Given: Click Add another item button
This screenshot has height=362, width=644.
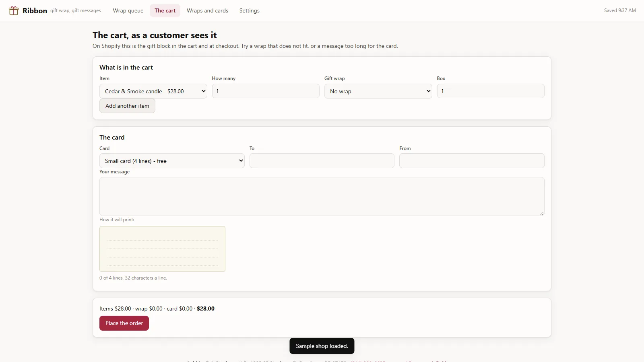Looking at the screenshot, I should coord(127,106).
